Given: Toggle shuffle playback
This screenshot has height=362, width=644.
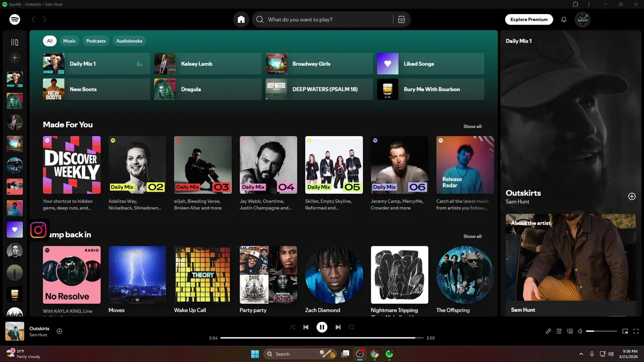Looking at the screenshot, I should tap(292, 327).
